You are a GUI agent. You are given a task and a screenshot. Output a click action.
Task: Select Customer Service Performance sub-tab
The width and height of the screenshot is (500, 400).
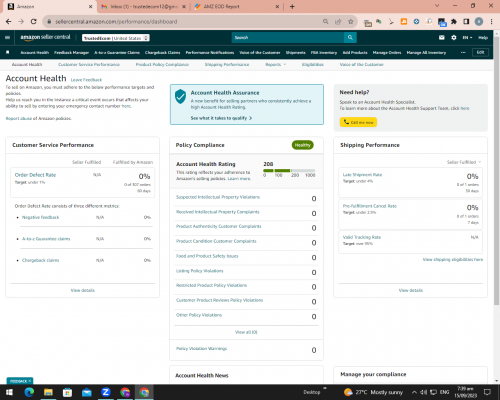click(89, 64)
